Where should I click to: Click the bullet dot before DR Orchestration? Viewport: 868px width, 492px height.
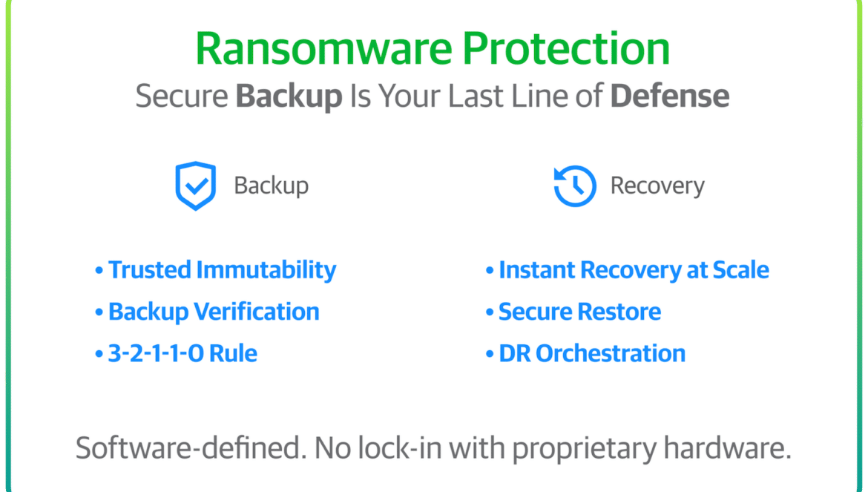(x=490, y=354)
